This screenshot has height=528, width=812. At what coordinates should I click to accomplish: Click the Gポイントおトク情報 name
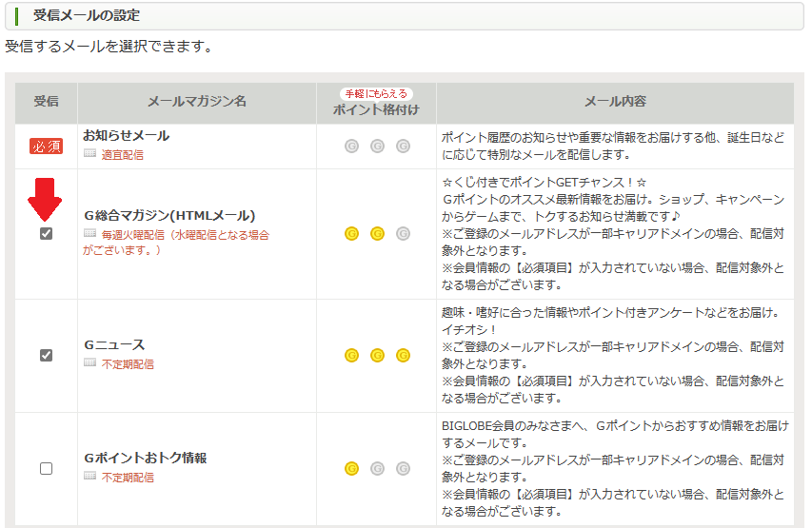pos(146,459)
